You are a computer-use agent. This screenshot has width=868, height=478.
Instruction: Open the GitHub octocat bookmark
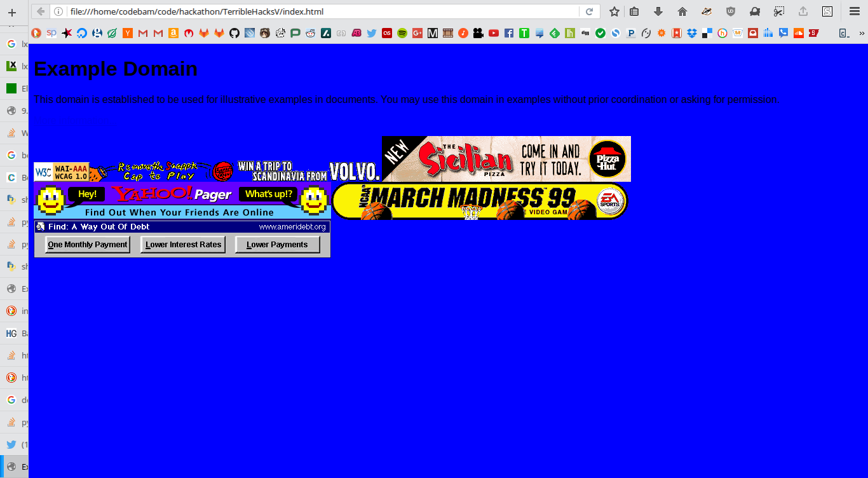234,33
